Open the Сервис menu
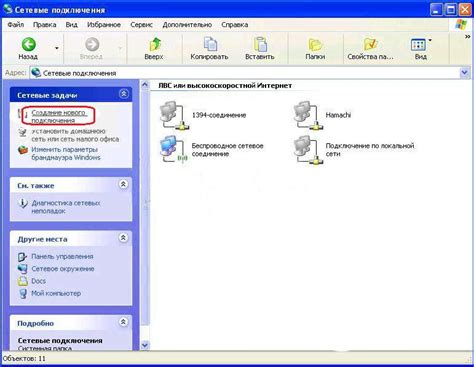This screenshot has height=367, width=474. (141, 25)
